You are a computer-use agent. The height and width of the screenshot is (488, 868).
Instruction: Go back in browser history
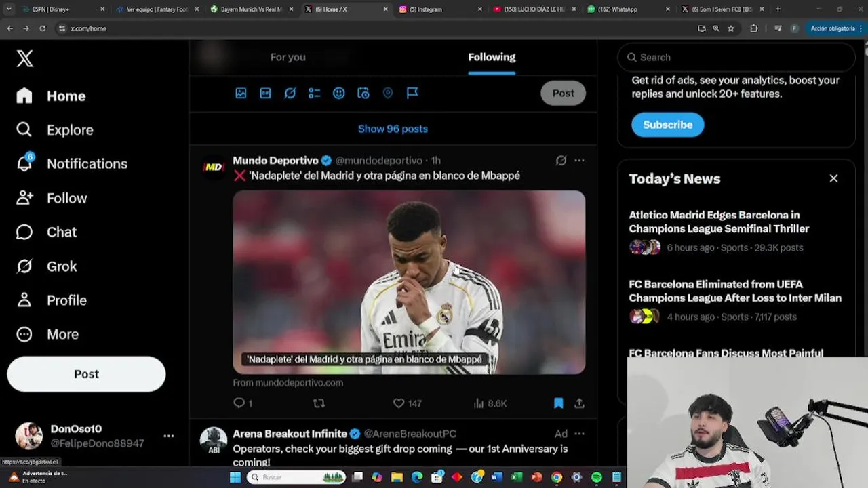pyautogui.click(x=9, y=28)
